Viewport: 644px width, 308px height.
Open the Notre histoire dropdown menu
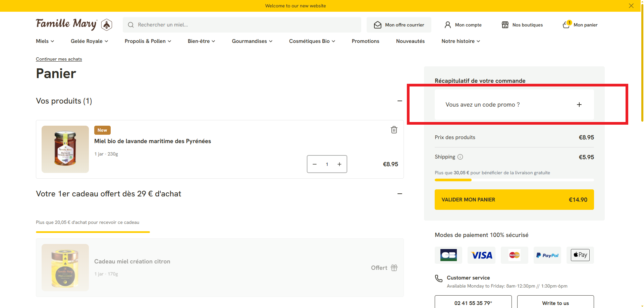(461, 41)
